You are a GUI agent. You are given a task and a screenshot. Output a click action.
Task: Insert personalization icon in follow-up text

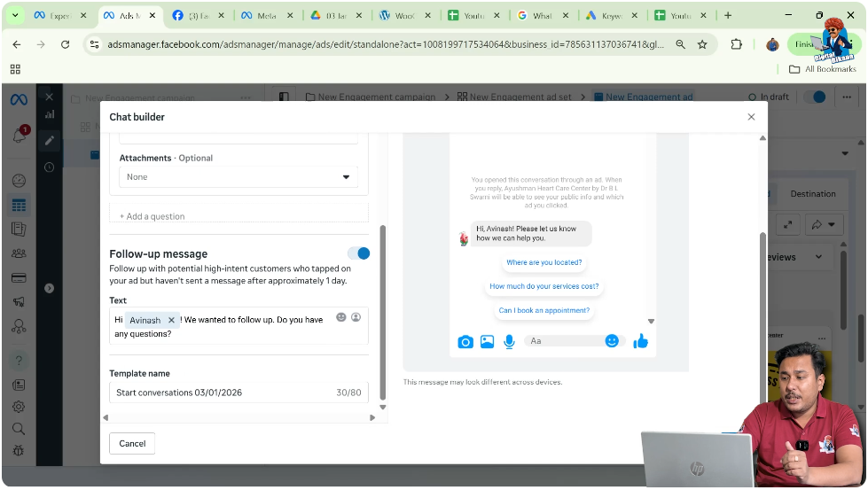(x=356, y=317)
